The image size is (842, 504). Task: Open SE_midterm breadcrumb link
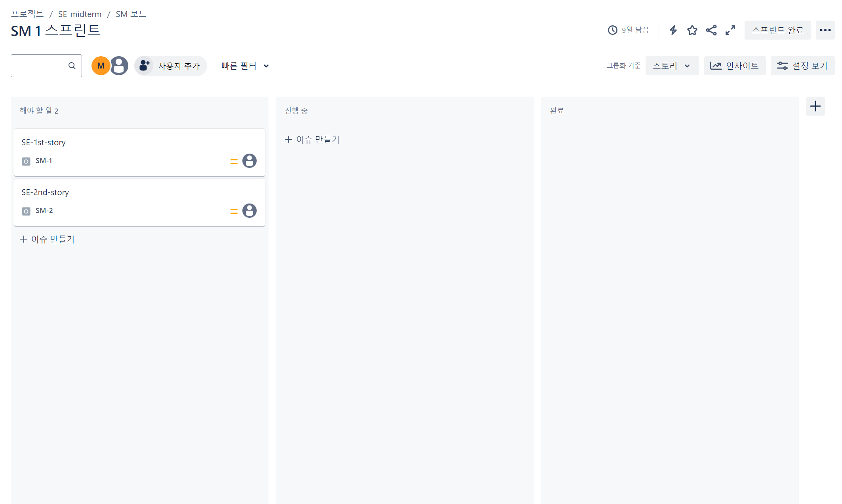[80, 14]
